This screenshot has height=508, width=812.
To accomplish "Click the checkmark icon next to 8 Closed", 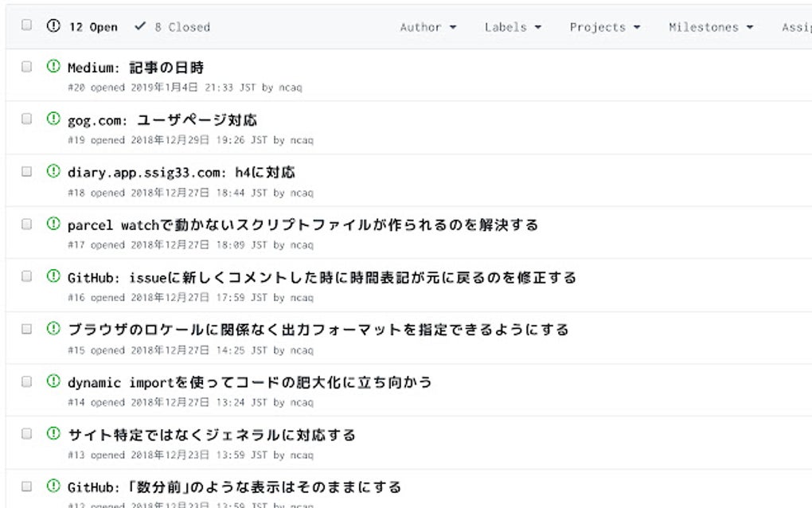I will coord(139,26).
